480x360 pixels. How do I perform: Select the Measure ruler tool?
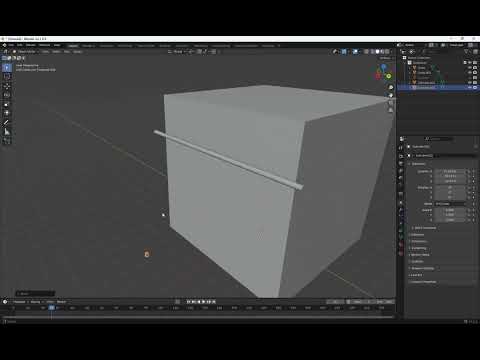point(7,132)
